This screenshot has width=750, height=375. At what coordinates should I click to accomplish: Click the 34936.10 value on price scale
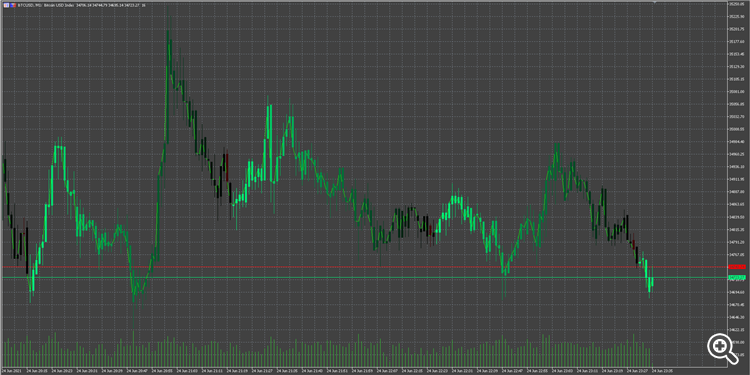tap(737, 167)
